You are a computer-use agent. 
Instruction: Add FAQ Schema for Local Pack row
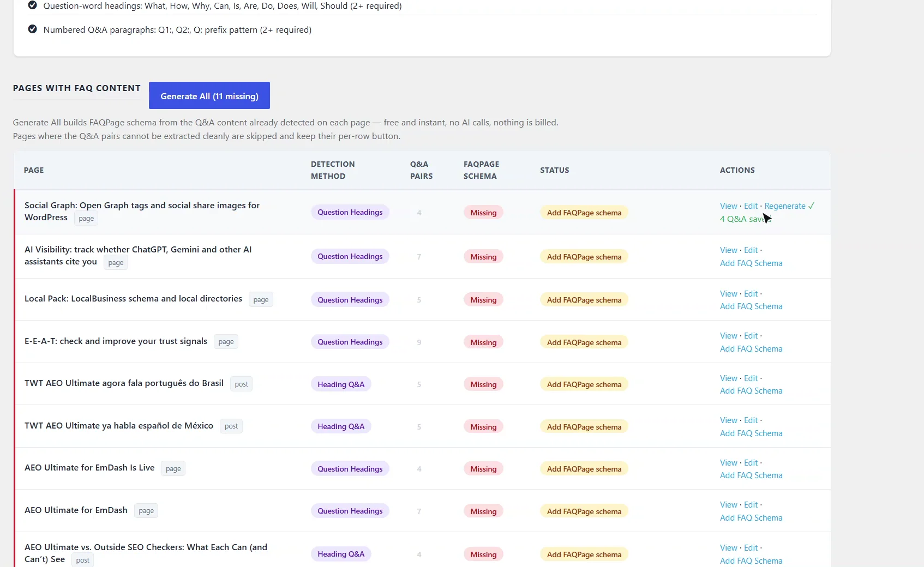tap(751, 306)
